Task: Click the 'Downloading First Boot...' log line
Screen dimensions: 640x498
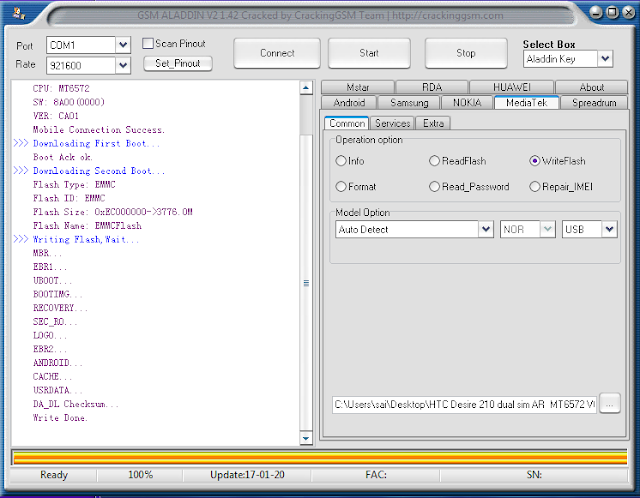Action: point(96,143)
